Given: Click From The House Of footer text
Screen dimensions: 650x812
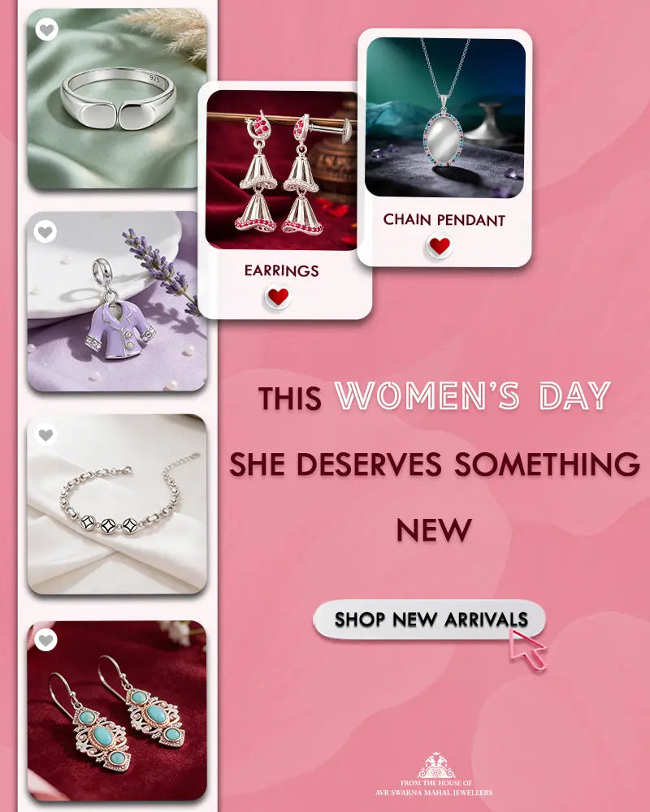Looking at the screenshot, I should 436,783.
